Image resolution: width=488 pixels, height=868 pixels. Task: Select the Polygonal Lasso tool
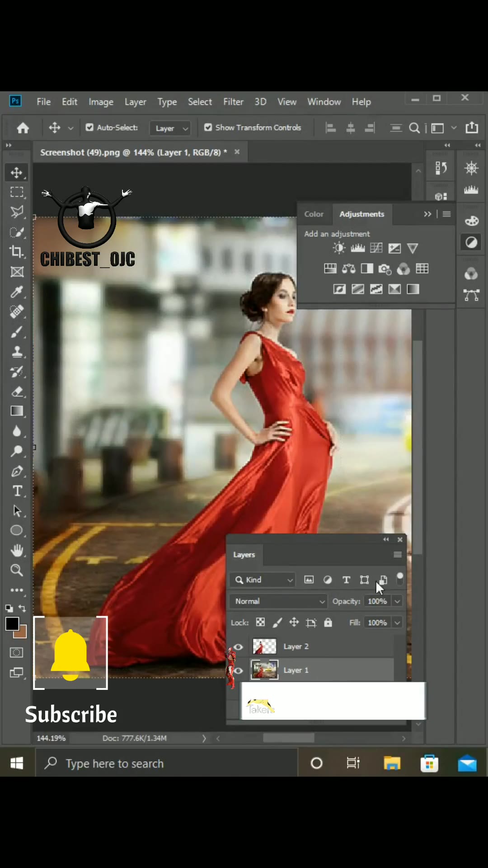coord(17,212)
